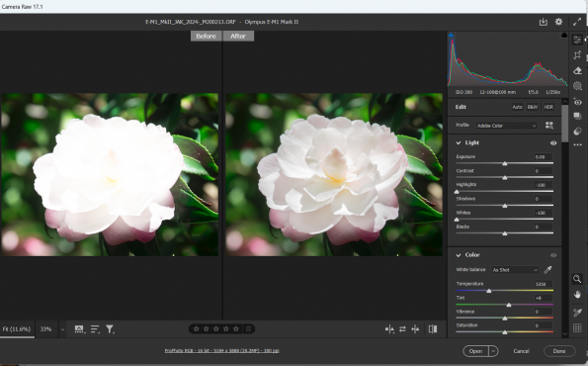Click the Temperature value field

[x=544, y=284]
